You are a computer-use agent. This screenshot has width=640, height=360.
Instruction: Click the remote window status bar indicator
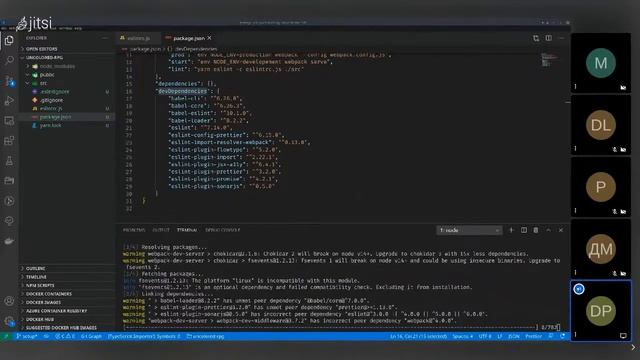pos(6,337)
